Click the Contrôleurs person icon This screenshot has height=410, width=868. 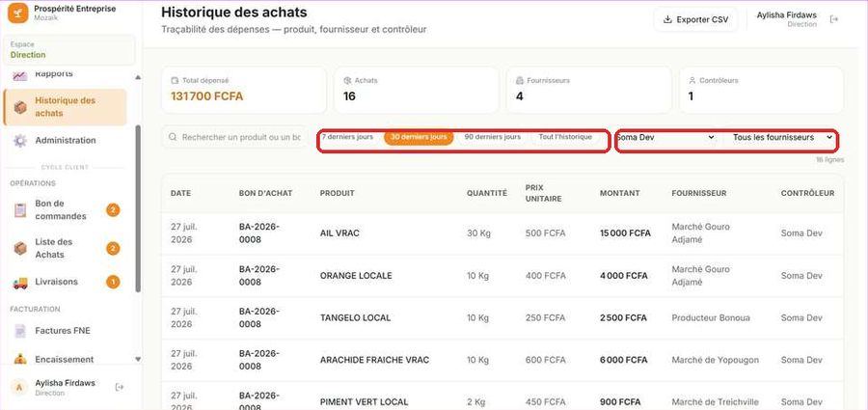pyautogui.click(x=692, y=80)
